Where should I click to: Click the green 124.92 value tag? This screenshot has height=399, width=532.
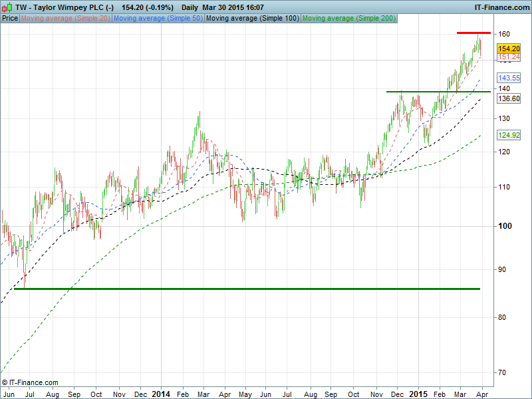[508, 135]
